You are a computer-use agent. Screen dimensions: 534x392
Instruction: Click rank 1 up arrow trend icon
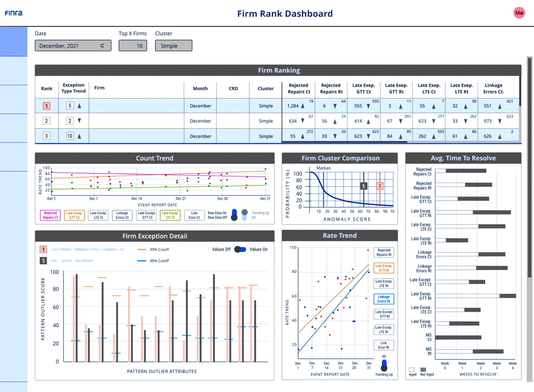coord(79,106)
